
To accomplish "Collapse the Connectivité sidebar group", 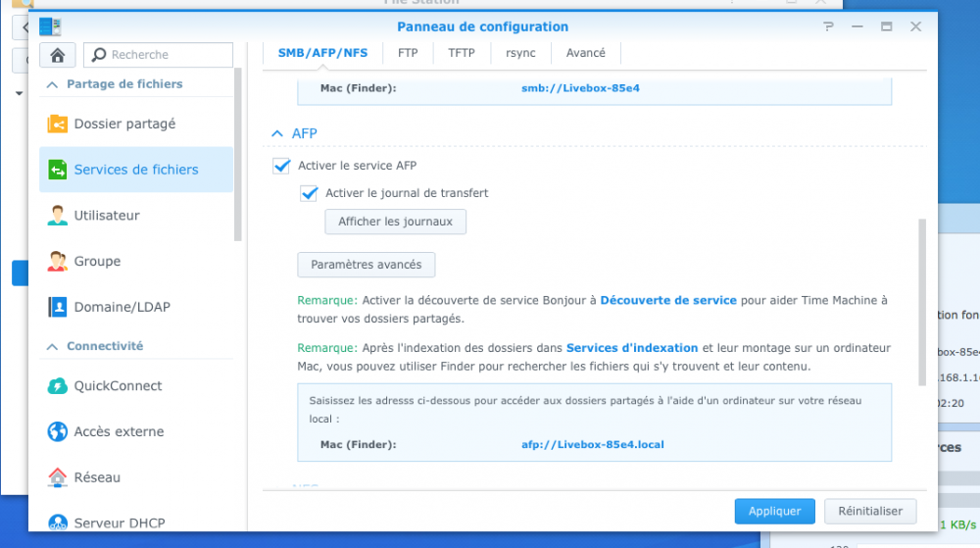I will 52,346.
